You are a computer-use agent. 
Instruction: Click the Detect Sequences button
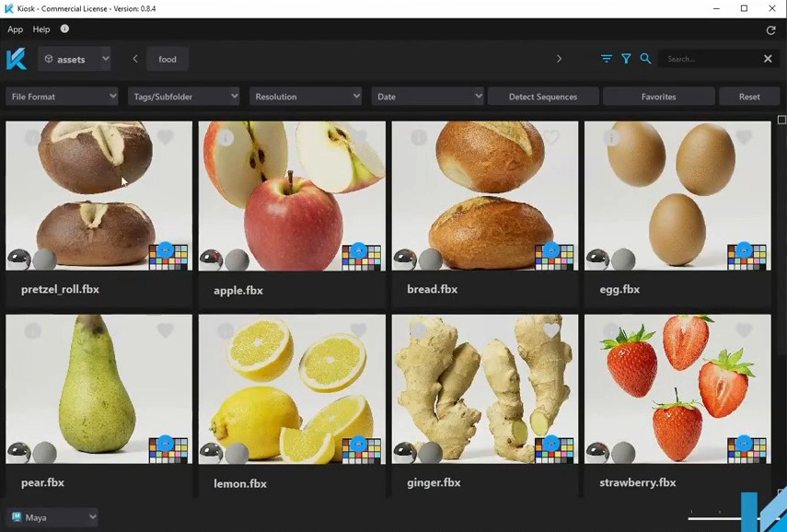coord(542,97)
